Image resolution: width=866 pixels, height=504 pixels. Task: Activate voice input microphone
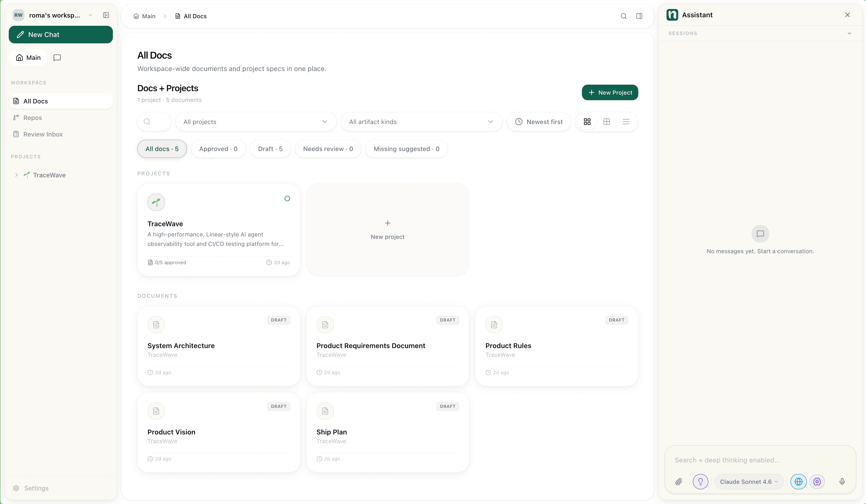[x=842, y=481]
